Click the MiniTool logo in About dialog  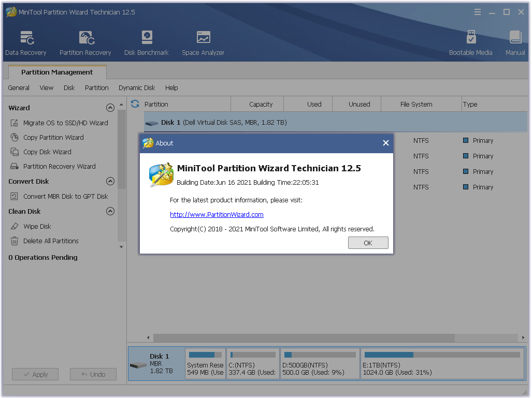[161, 174]
